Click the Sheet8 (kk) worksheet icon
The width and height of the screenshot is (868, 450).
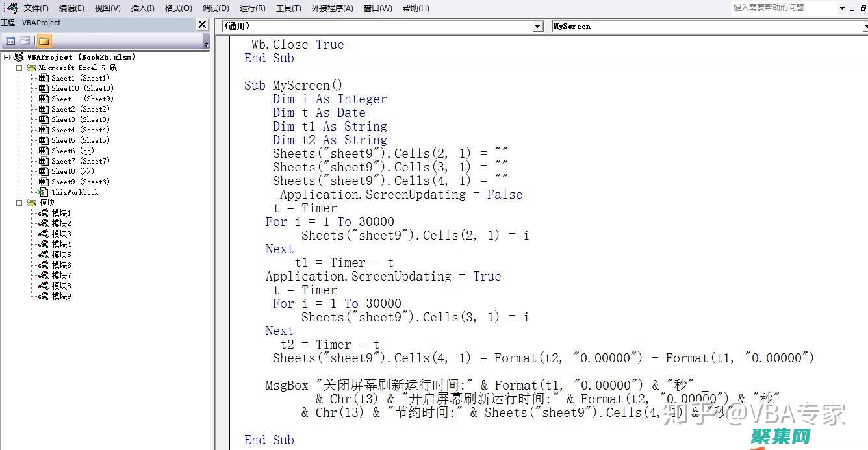click(43, 171)
